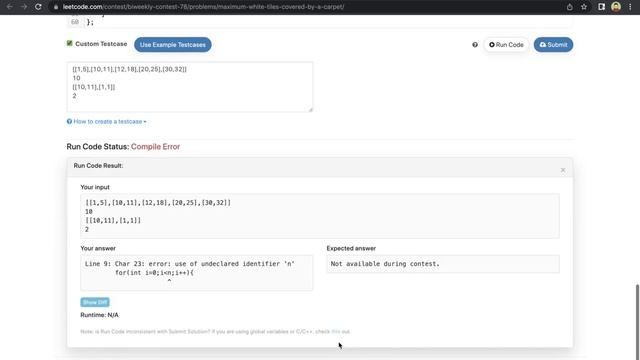This screenshot has width=640, height=360.
Task: Click inside the custom testcase text area
Action: pyautogui.click(x=190, y=87)
